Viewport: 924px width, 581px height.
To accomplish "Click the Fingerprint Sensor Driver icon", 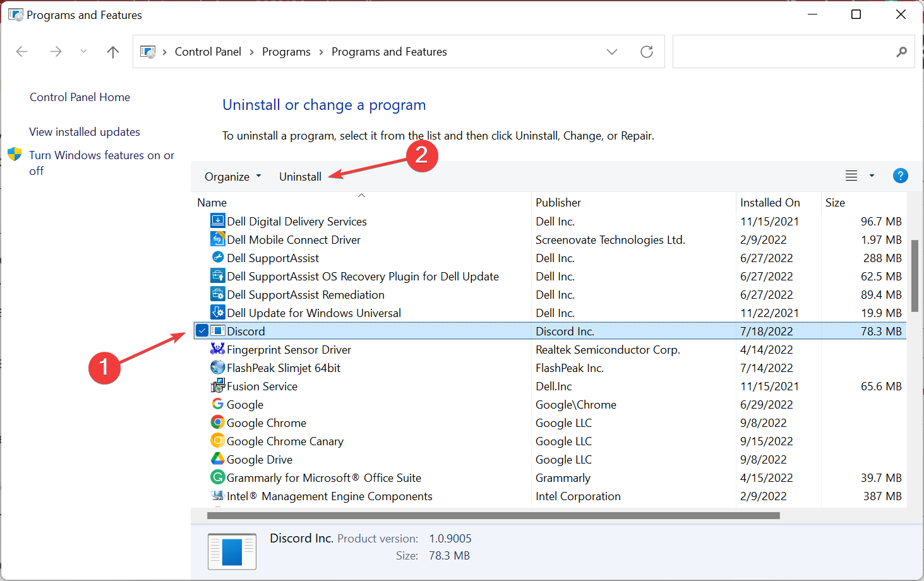I will click(217, 349).
